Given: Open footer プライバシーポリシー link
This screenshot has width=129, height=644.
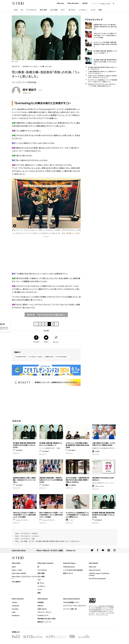Looking at the screenshot, I should tap(45, 612).
